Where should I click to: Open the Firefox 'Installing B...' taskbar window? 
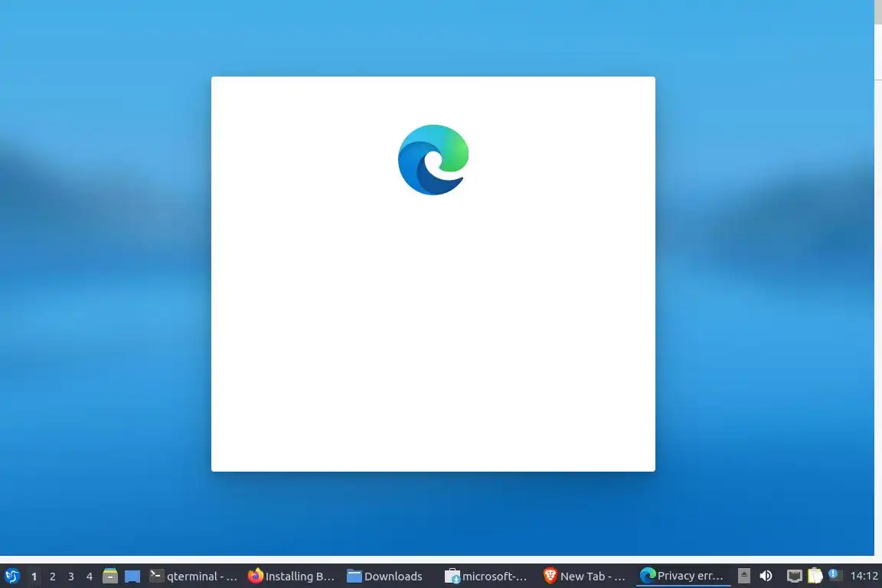click(x=292, y=577)
